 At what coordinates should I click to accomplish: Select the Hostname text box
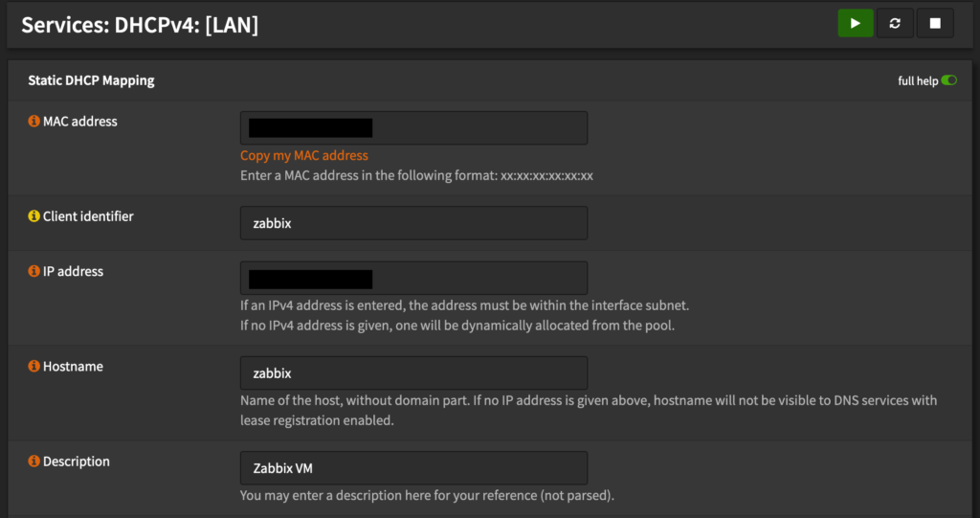413,373
